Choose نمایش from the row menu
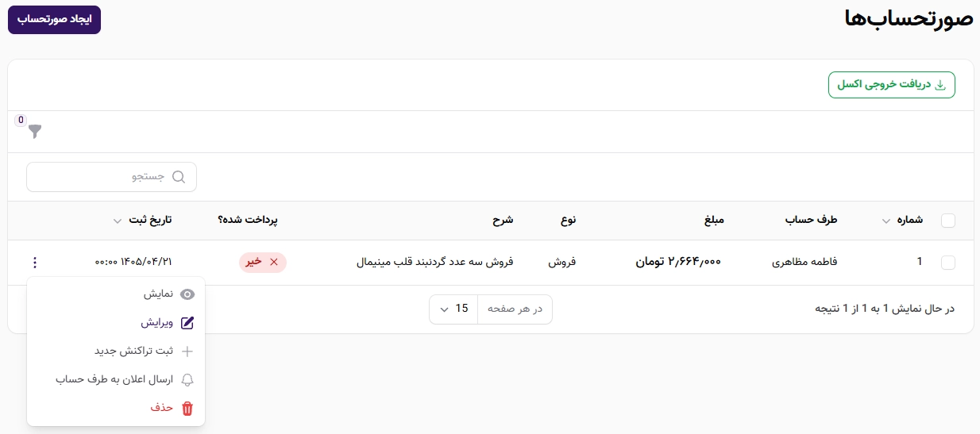 [x=116, y=294]
